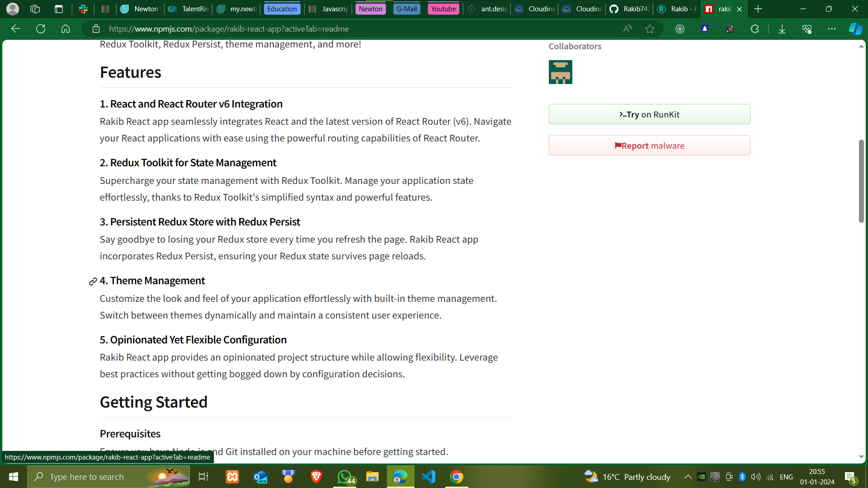Click the Features heading
Screen dimensions: 868x488
(x=130, y=72)
